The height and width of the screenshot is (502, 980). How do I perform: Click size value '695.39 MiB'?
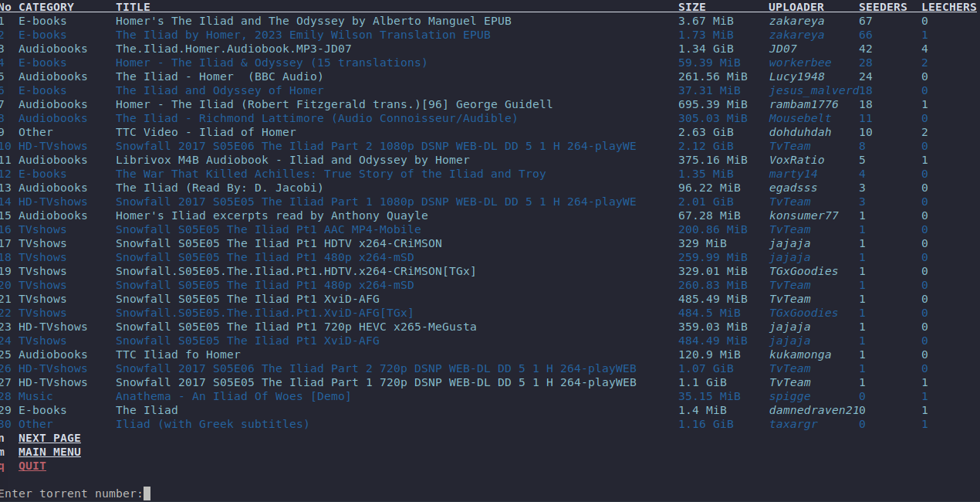713,104
